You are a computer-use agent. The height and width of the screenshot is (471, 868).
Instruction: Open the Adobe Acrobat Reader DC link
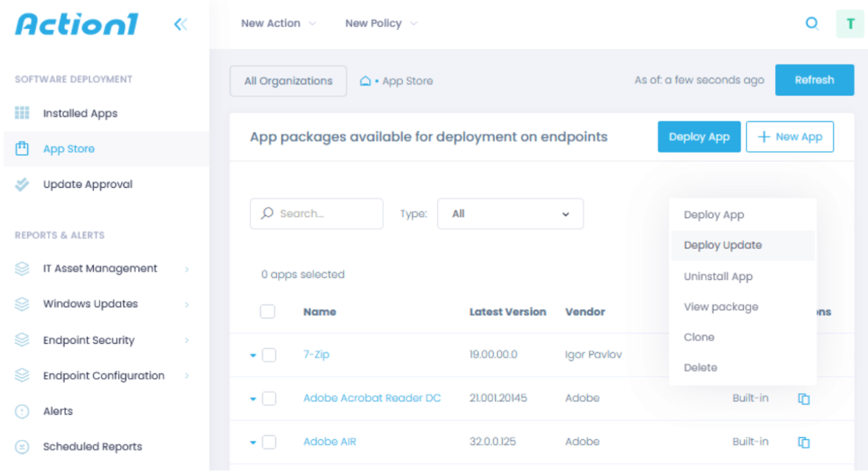(372, 398)
